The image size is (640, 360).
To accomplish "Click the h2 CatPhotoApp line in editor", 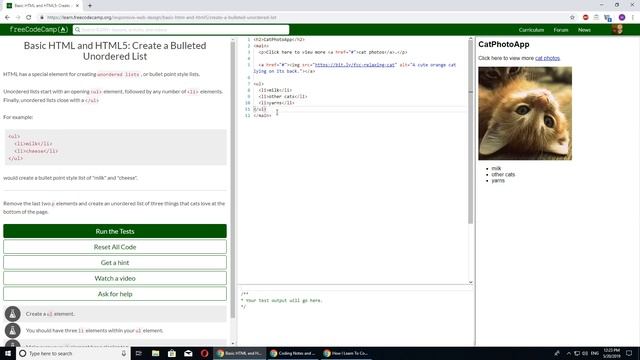I will pos(279,40).
